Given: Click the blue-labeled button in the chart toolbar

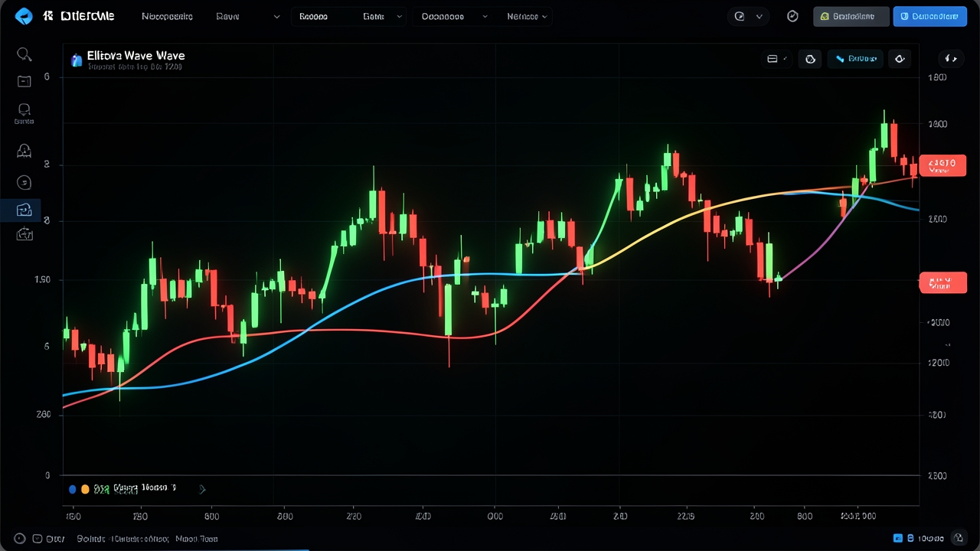Looking at the screenshot, I should point(855,59).
